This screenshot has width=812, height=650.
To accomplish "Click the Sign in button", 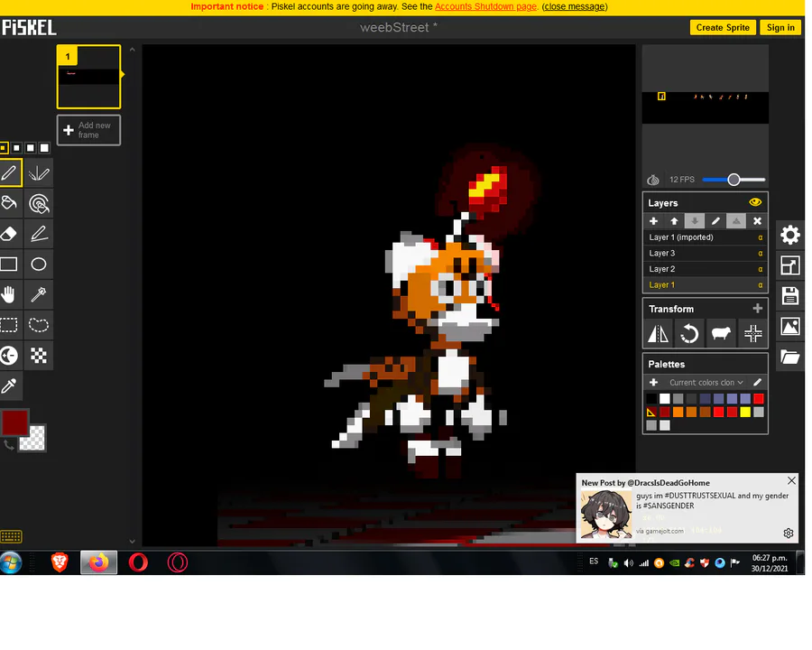I will click(x=780, y=27).
